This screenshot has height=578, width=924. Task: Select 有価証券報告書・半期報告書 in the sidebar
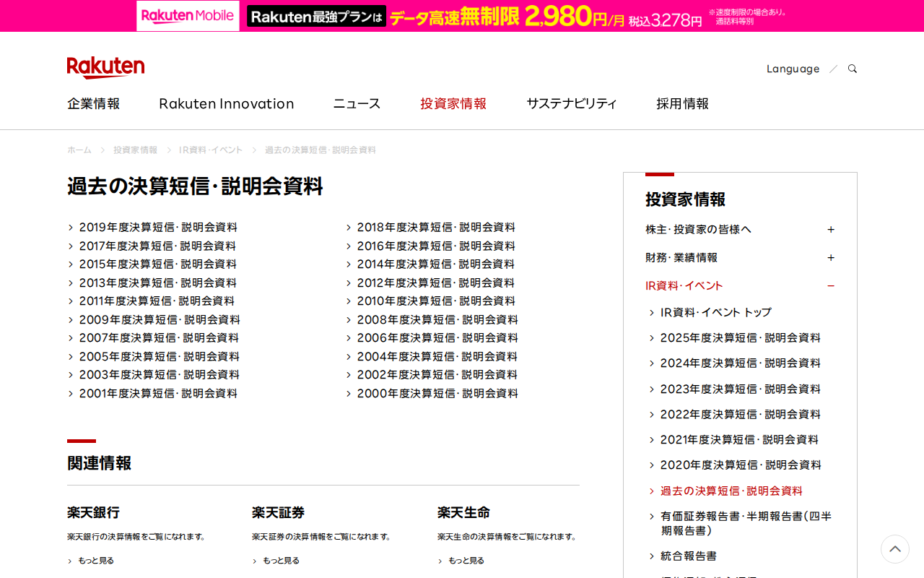(x=746, y=523)
